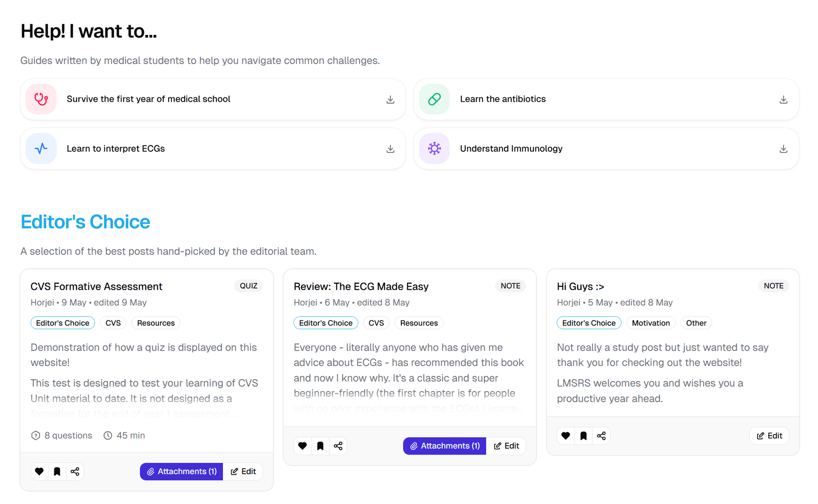Open the 'Learn to interpret ECGs' guide
The width and height of the screenshot is (818, 504).
(213, 149)
